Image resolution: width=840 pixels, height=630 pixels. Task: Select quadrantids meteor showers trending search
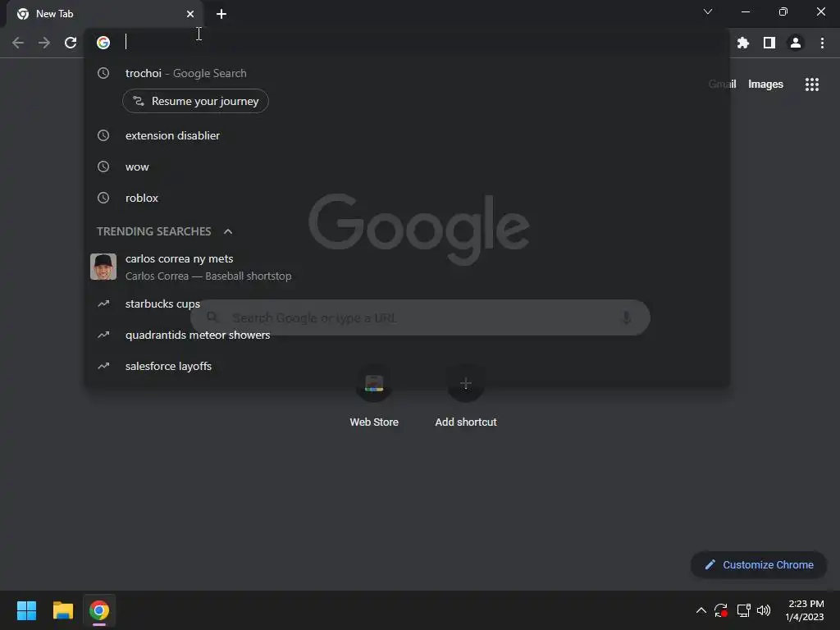tap(407, 335)
